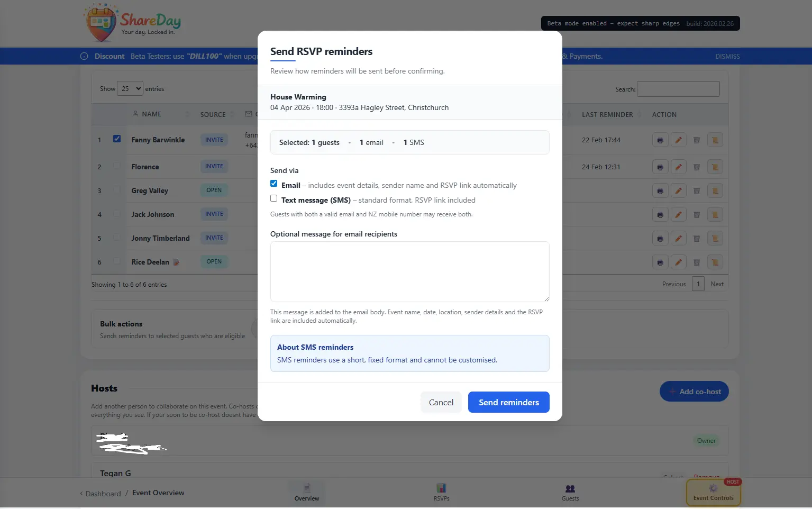Click the ShareDay logo

pos(132,23)
